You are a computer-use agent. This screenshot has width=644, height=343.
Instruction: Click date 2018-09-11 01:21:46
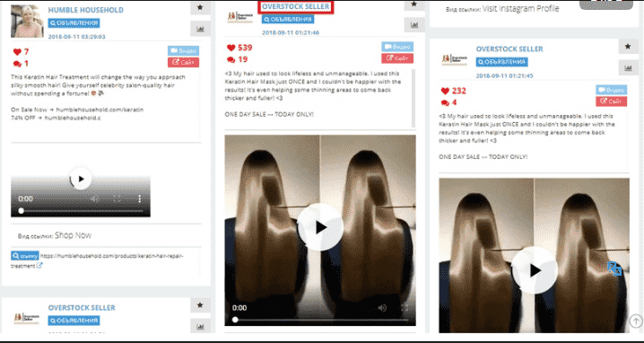(x=291, y=32)
